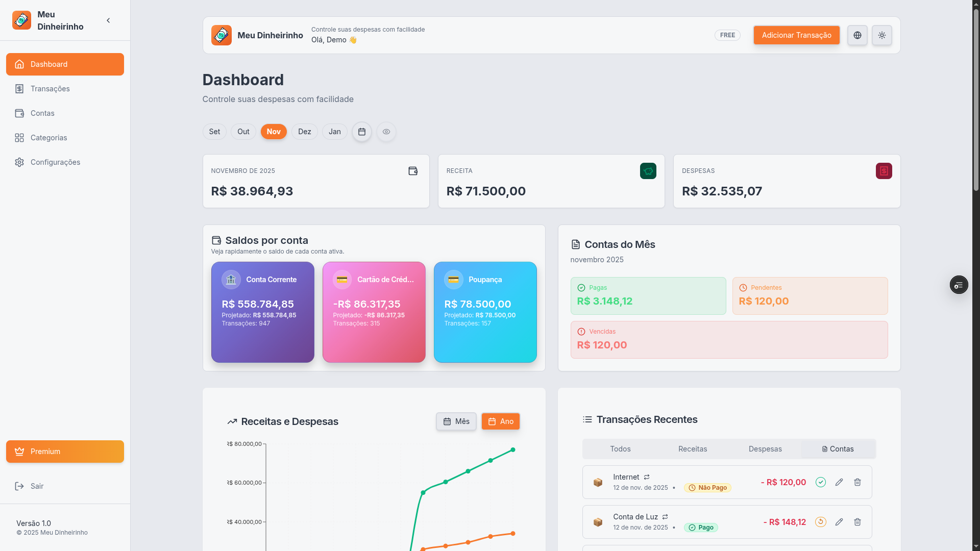Hide values with the eye icon
The height and width of the screenshot is (551, 980).
click(386, 132)
